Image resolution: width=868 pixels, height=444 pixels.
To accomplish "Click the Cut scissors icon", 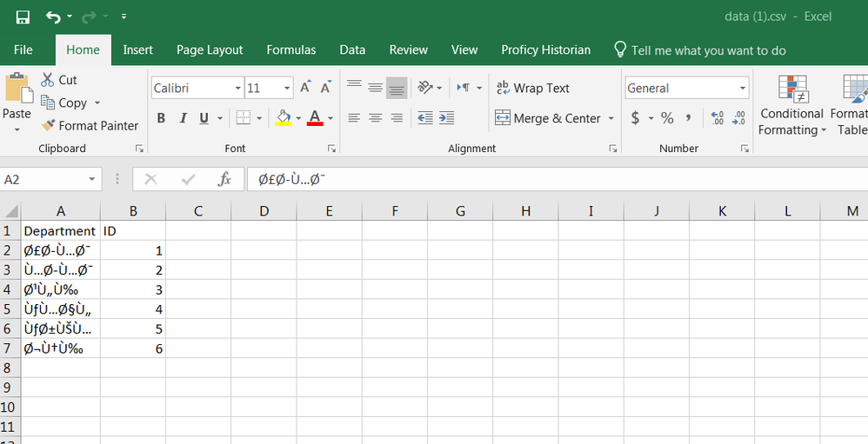I will (47, 80).
